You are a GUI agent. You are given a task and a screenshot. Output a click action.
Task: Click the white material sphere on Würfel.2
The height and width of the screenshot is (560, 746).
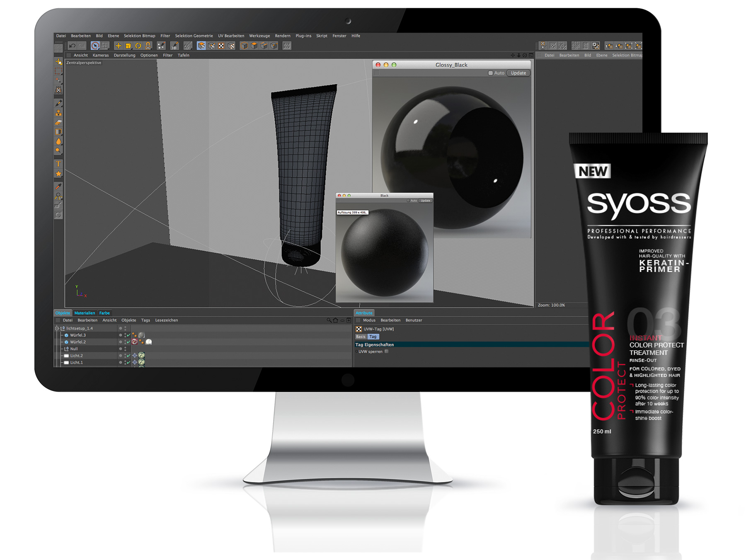[x=149, y=342]
